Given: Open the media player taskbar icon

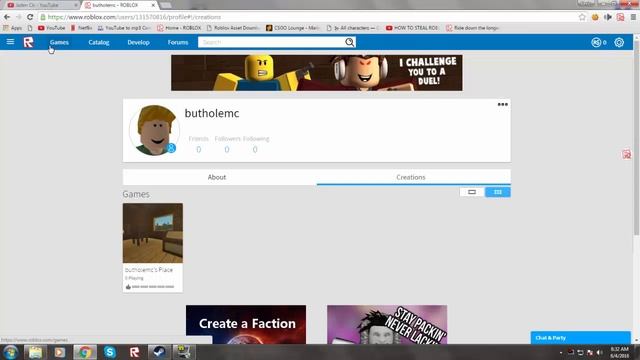Looking at the screenshot, I should coord(60,352).
